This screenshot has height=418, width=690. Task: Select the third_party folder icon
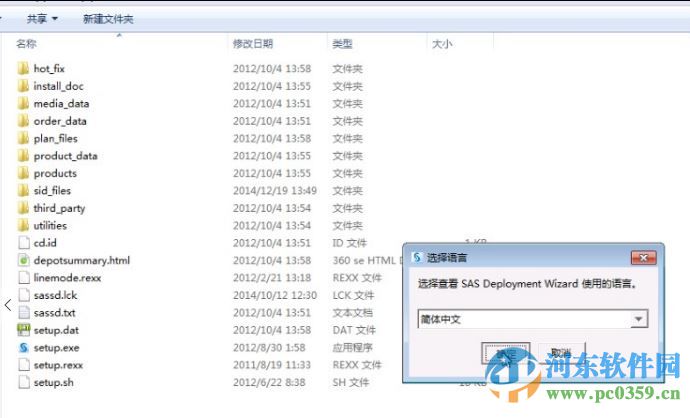23,208
